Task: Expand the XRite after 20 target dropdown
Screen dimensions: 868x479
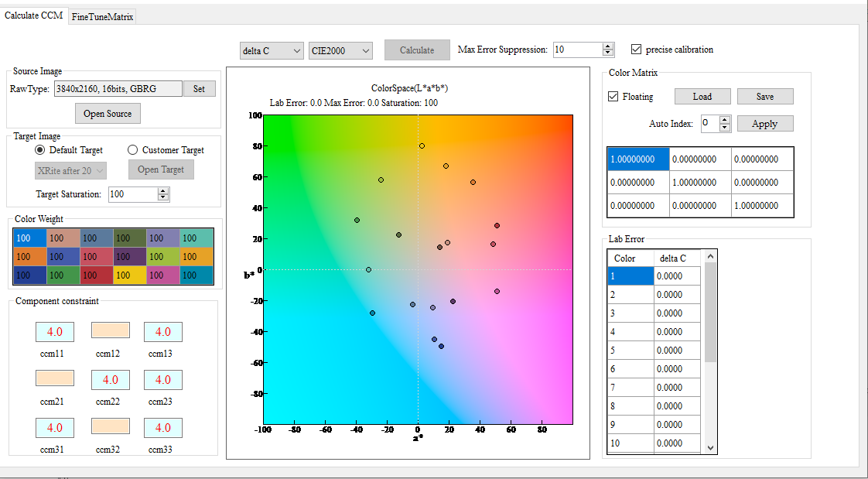Action: [70, 170]
